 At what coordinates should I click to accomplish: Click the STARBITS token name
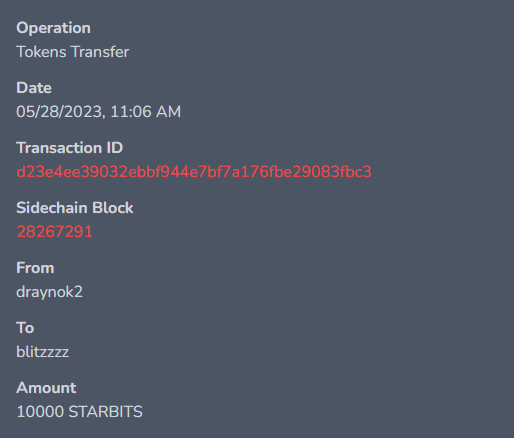point(105,412)
